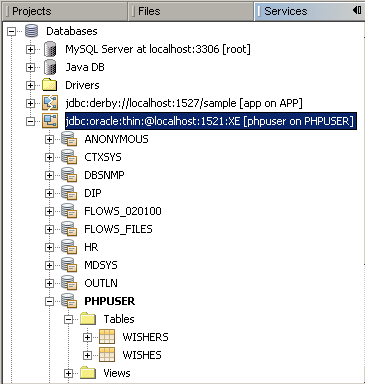Select the DIP schema name

[x=93, y=193]
